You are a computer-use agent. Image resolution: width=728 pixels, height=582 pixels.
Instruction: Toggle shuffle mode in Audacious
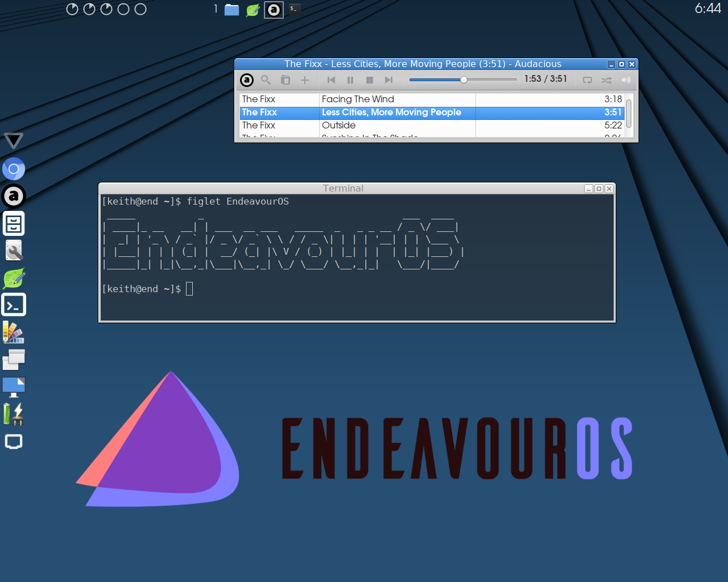coord(607,80)
